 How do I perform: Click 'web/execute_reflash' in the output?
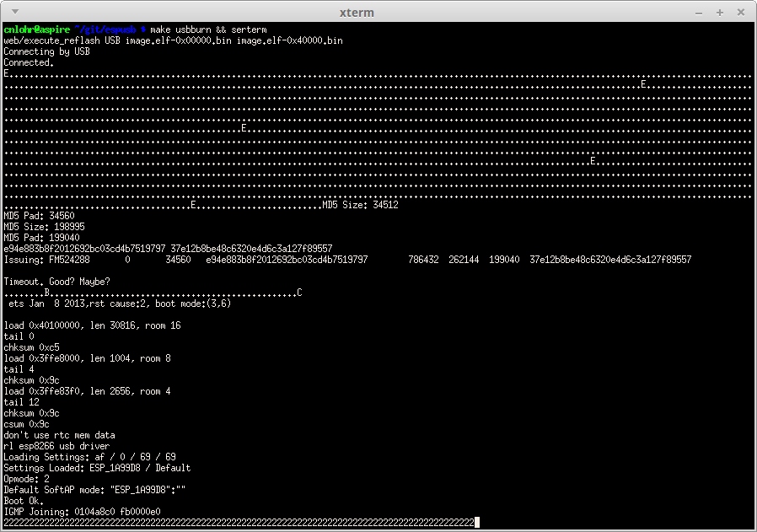(51, 40)
